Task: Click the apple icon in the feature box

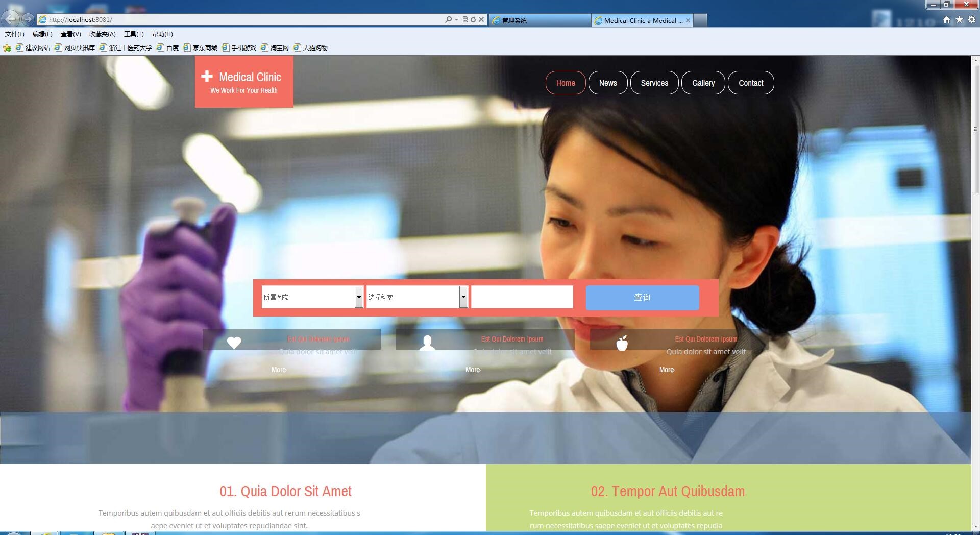Action: click(x=622, y=343)
